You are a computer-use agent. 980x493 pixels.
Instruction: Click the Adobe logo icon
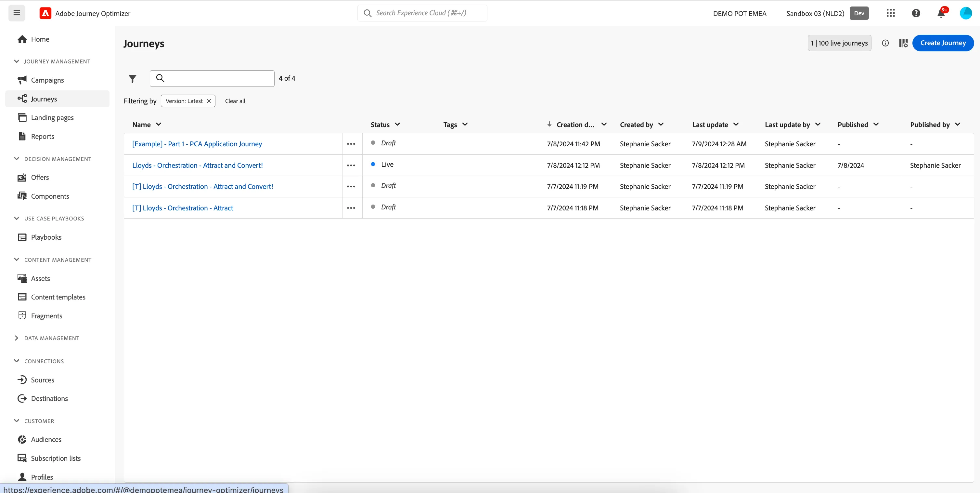click(45, 13)
